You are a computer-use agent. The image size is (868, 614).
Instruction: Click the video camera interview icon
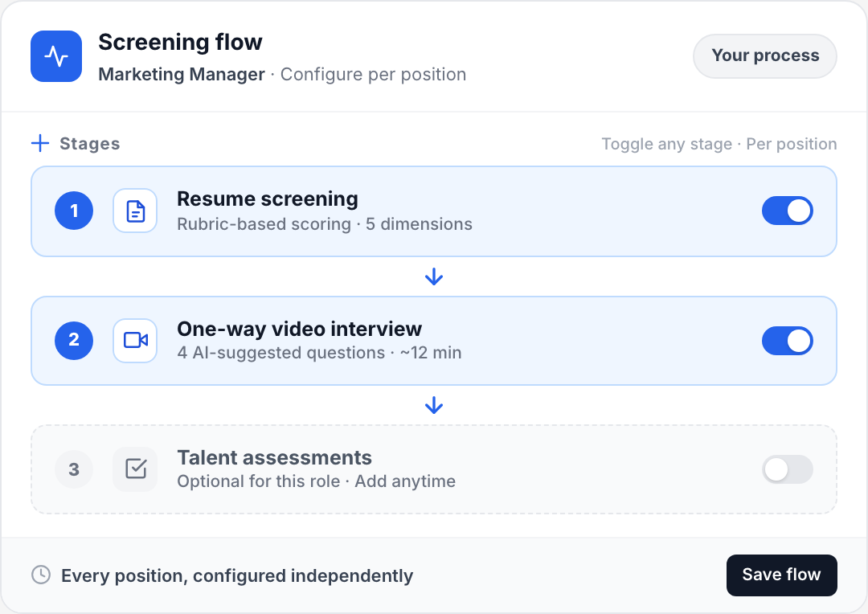coord(135,340)
